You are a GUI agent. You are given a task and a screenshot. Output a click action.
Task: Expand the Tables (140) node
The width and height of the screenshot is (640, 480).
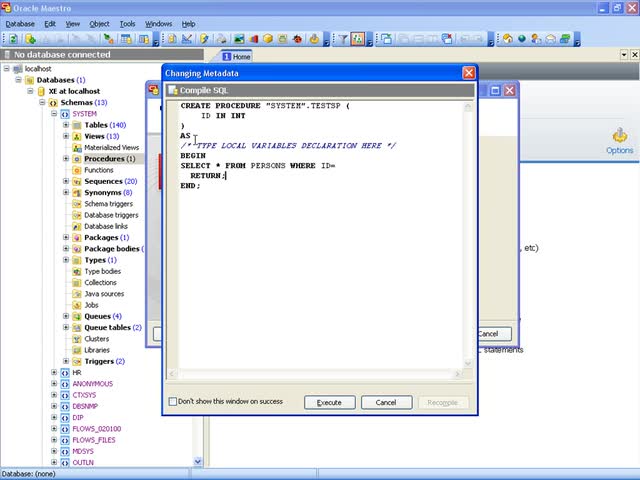pos(66,125)
